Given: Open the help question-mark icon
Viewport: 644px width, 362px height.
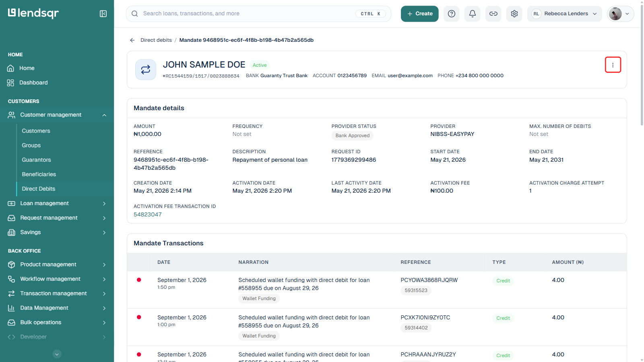Looking at the screenshot, I should tap(452, 14).
